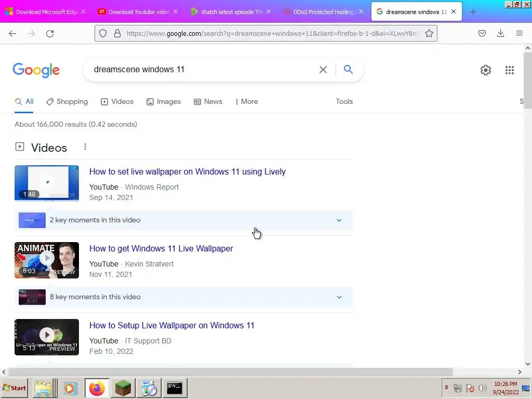Open Command Prompt from the taskbar
The height and width of the screenshot is (399, 532).
pyautogui.click(x=175, y=388)
